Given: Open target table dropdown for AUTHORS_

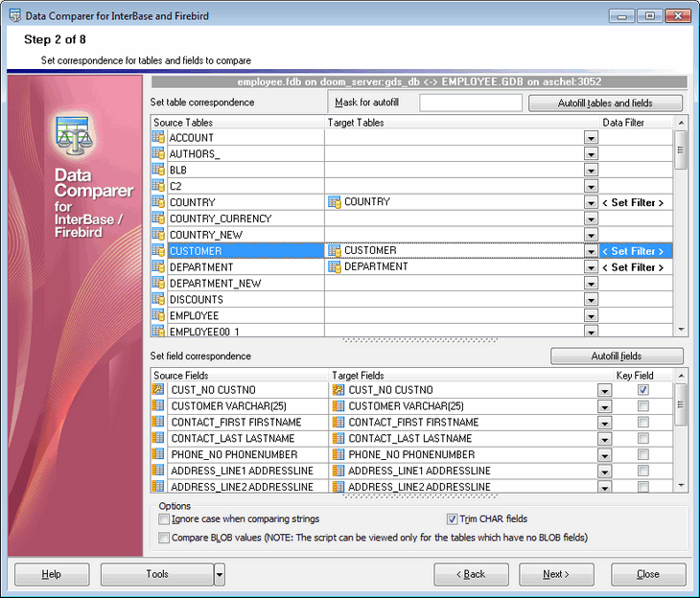Looking at the screenshot, I should click(x=591, y=154).
